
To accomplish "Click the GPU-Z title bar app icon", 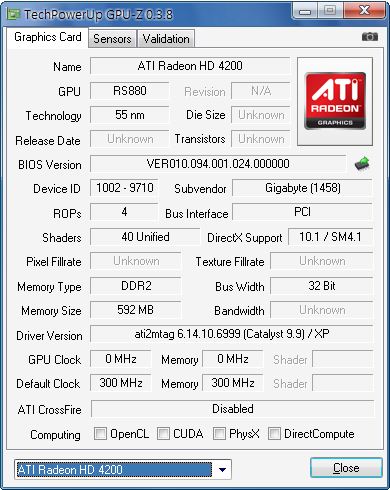I will tap(14, 14).
